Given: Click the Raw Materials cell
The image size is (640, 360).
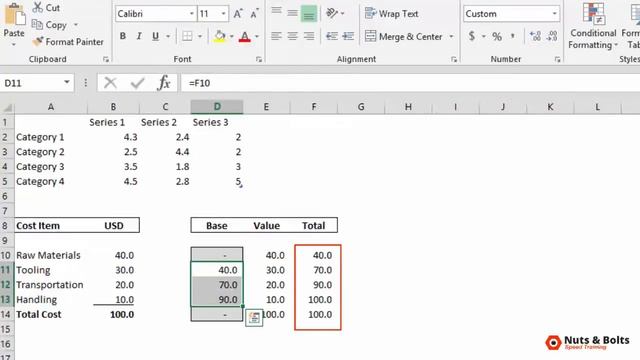Looking at the screenshot, I should pyautogui.click(x=51, y=255).
